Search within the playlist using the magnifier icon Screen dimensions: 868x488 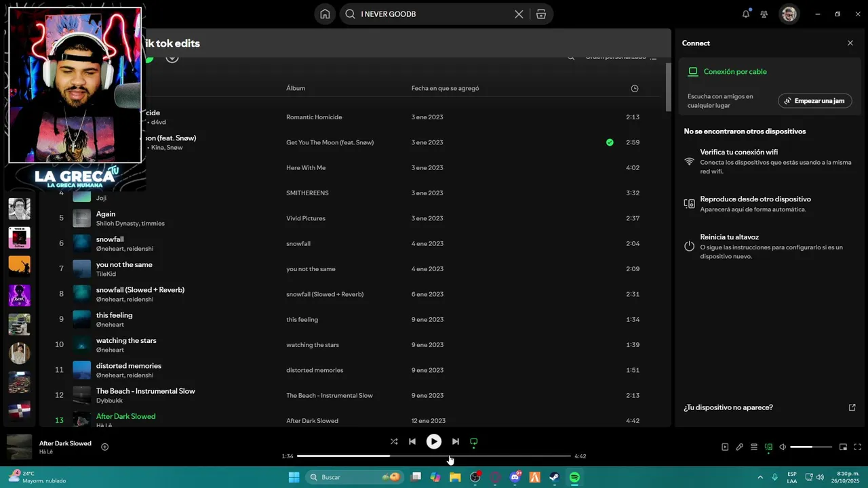[x=571, y=58]
